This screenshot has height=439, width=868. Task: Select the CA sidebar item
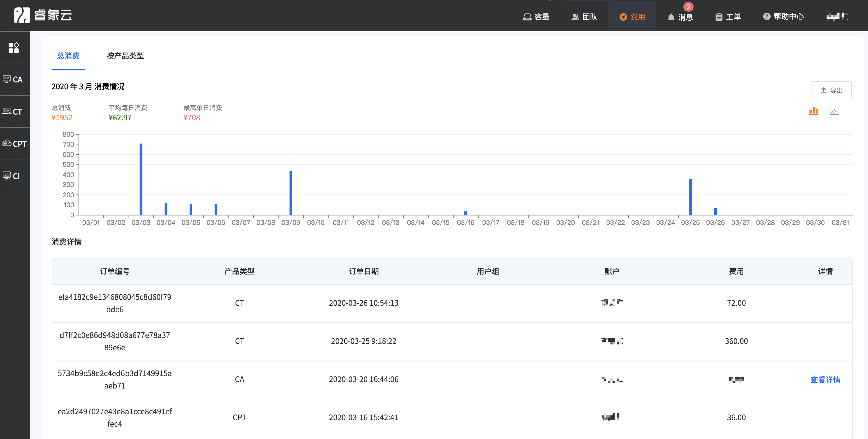[x=14, y=80]
